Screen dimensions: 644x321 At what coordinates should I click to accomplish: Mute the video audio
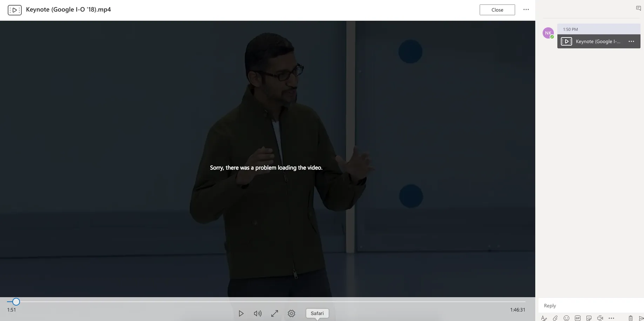258,313
